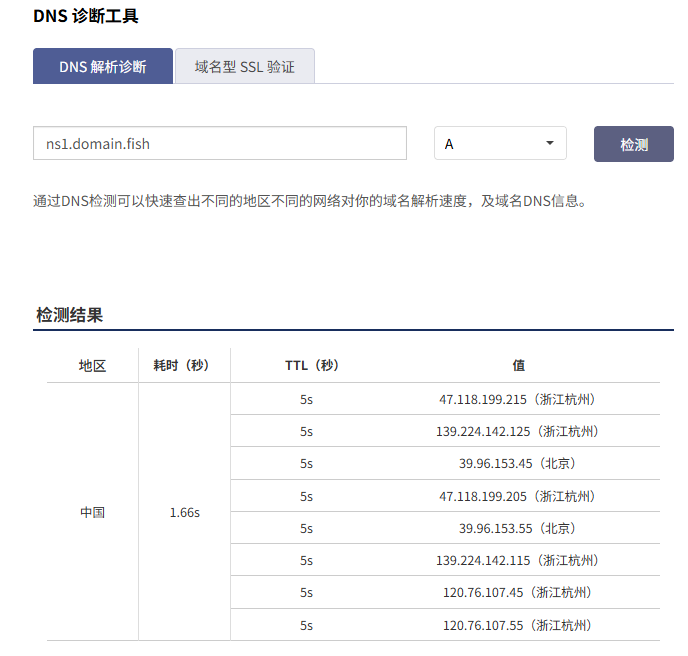Switch to the DNS 解析诊断 tab

103,66
